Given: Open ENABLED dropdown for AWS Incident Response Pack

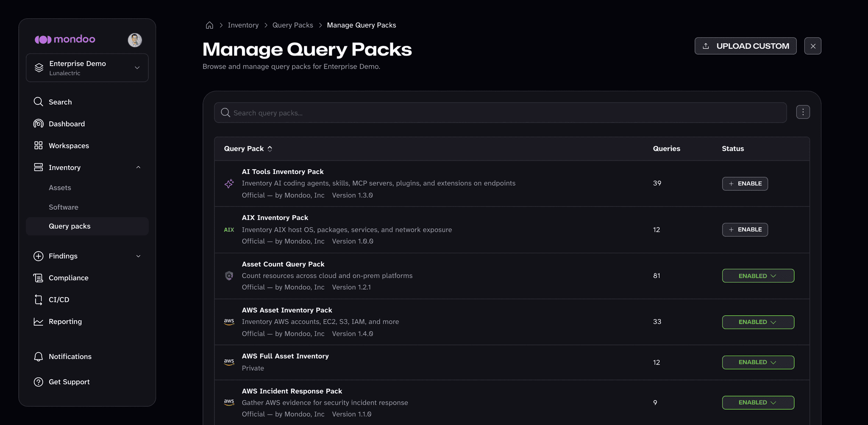Looking at the screenshot, I should pos(758,402).
